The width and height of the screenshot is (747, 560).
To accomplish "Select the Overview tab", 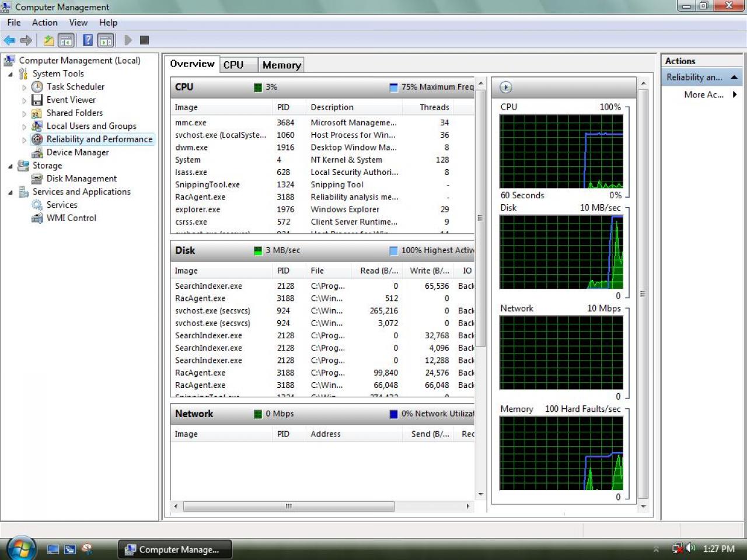I will pyautogui.click(x=192, y=64).
